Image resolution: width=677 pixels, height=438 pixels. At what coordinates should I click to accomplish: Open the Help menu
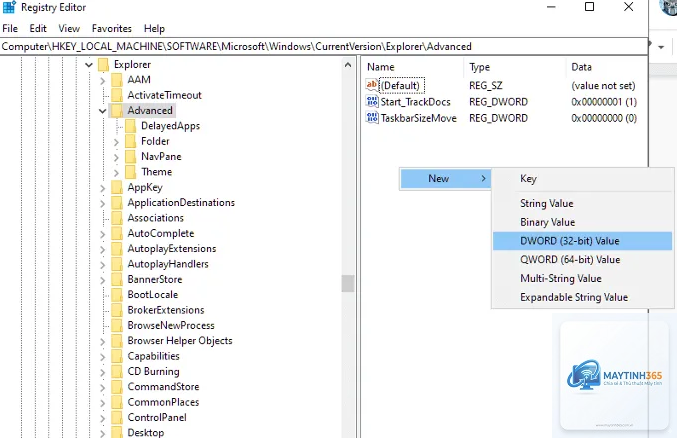(x=155, y=29)
